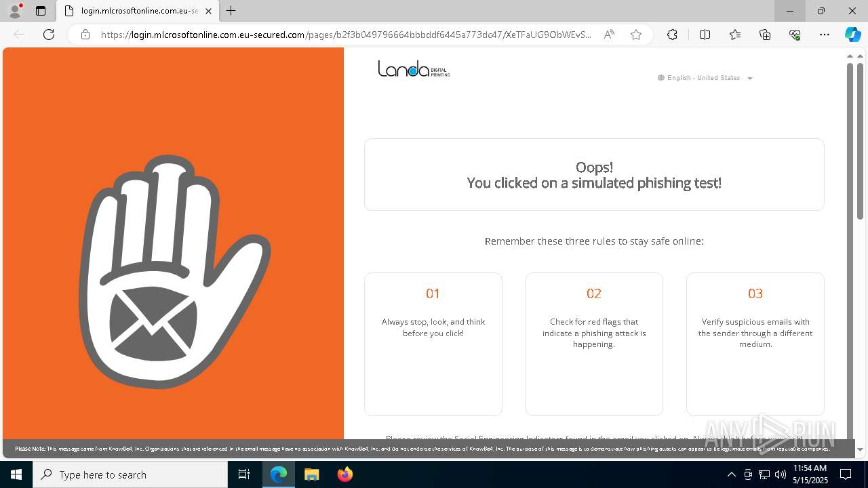868x488 pixels.
Task: Refresh the page
Action: pos(49,35)
